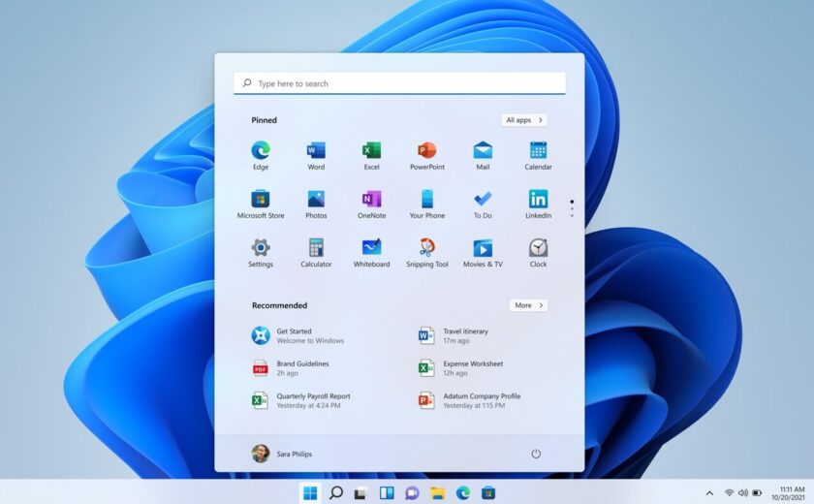Launch the Movies & TV app

tap(483, 253)
